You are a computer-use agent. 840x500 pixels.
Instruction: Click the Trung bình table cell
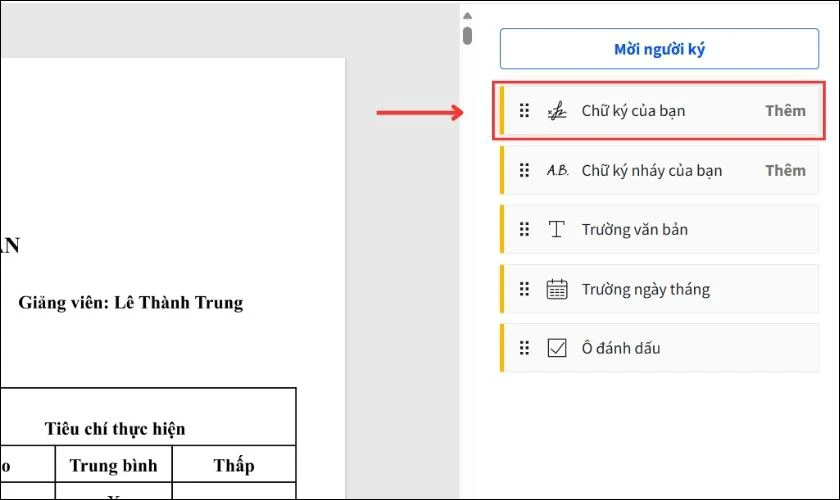pyautogui.click(x=114, y=465)
